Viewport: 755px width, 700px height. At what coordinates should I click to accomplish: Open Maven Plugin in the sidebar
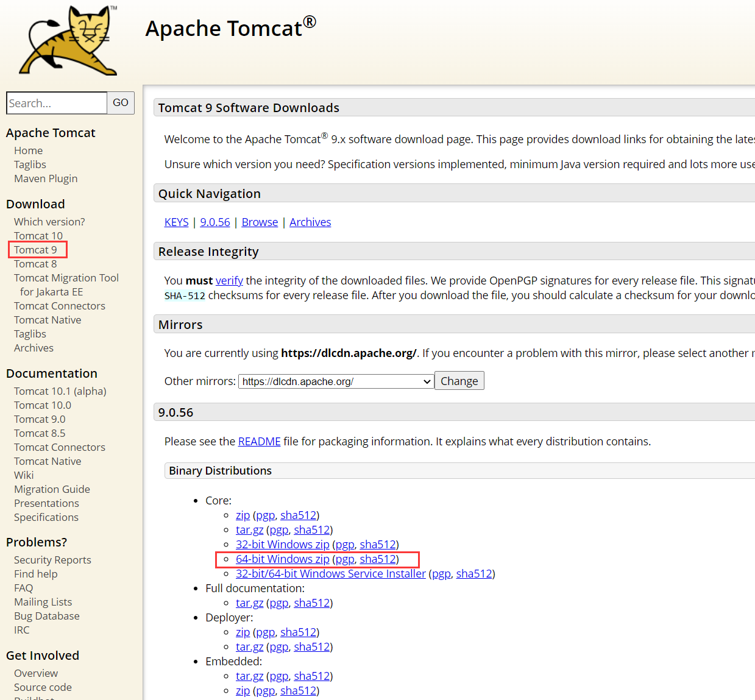[x=46, y=179]
